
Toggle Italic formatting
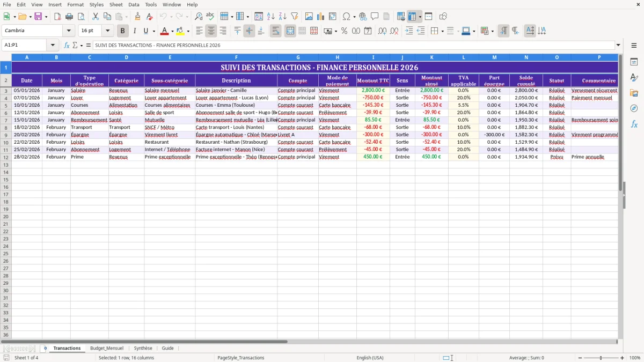pyautogui.click(x=134, y=31)
